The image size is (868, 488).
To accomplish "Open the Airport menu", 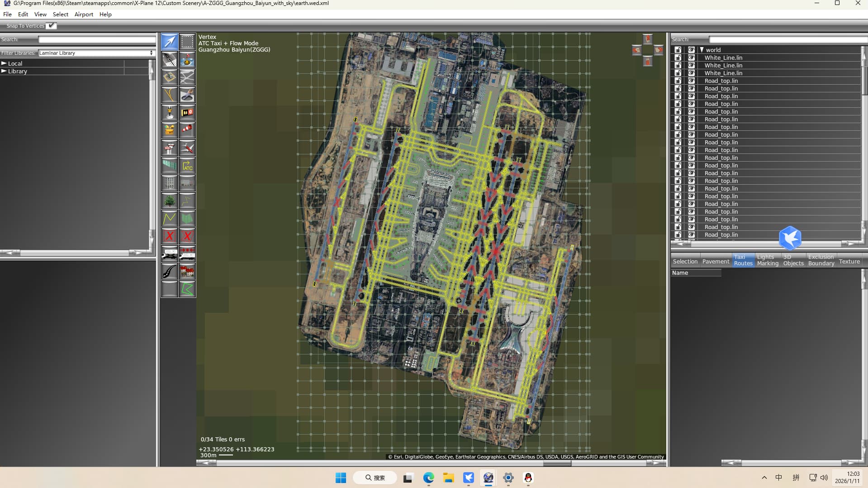I will coord(84,14).
